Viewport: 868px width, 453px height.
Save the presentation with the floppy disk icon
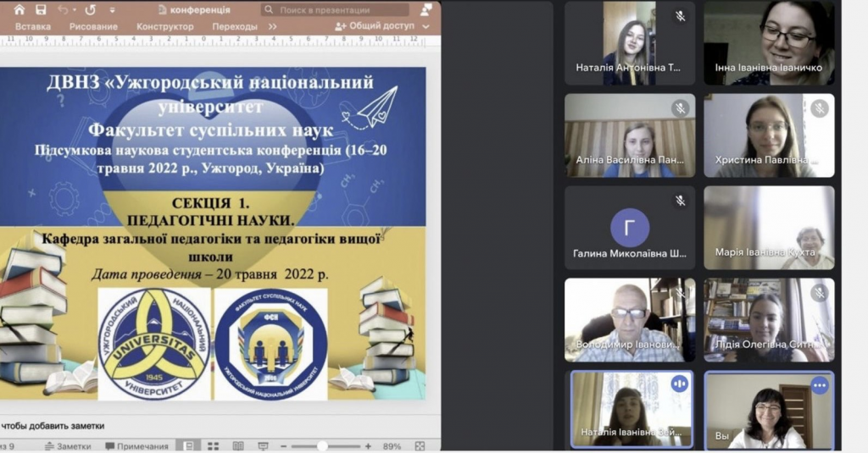41,9
